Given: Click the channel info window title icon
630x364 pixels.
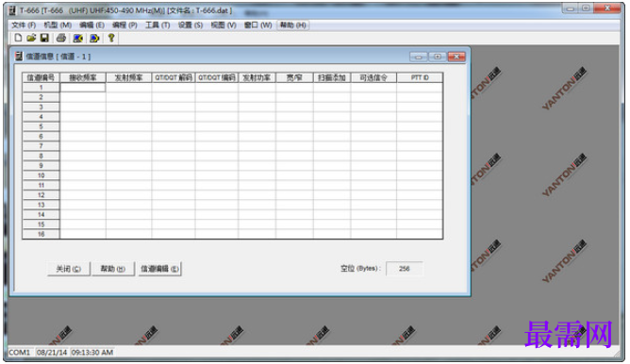Looking at the screenshot, I should 19,57.
